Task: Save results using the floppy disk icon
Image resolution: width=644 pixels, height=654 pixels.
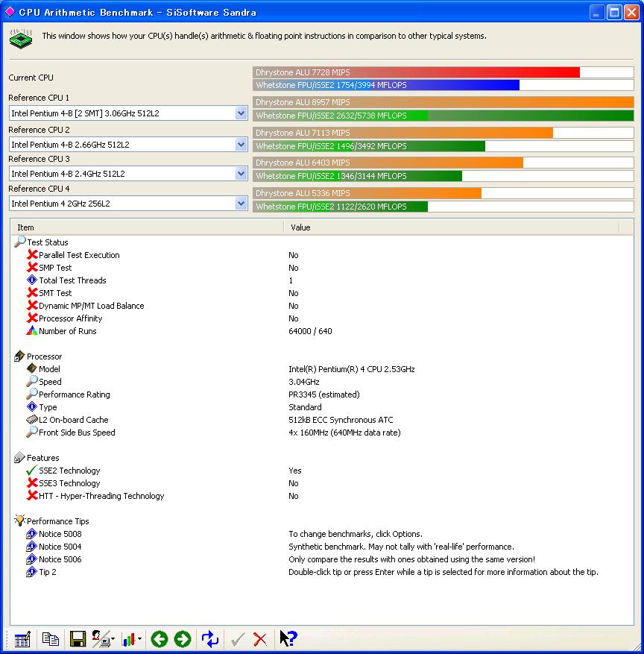Action: click(78, 638)
